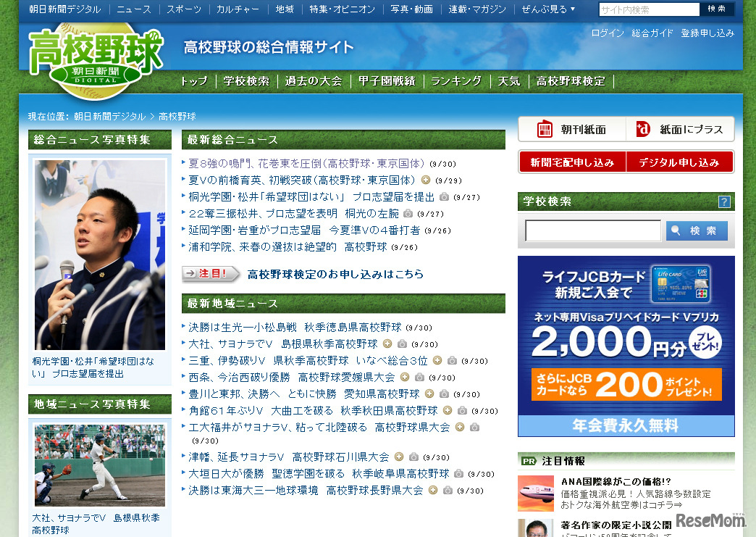Click the 新聞宅配申し込み red button

tap(572, 162)
